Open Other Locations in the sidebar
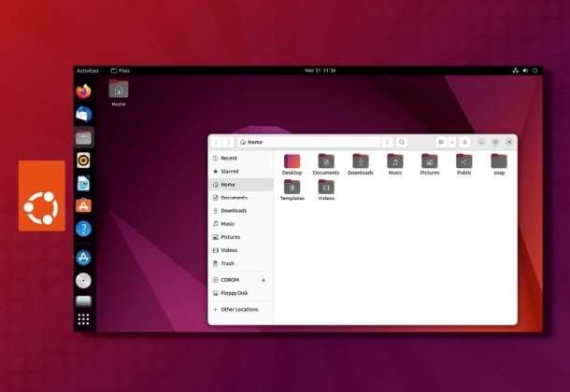 coord(239,309)
